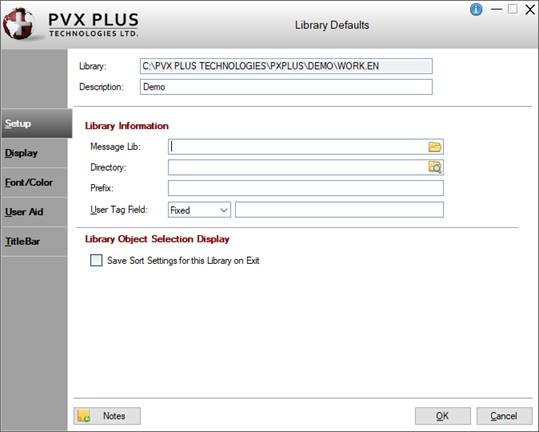Click the Notes sticky note icon
The width and height of the screenshot is (539, 432).
coord(84,416)
